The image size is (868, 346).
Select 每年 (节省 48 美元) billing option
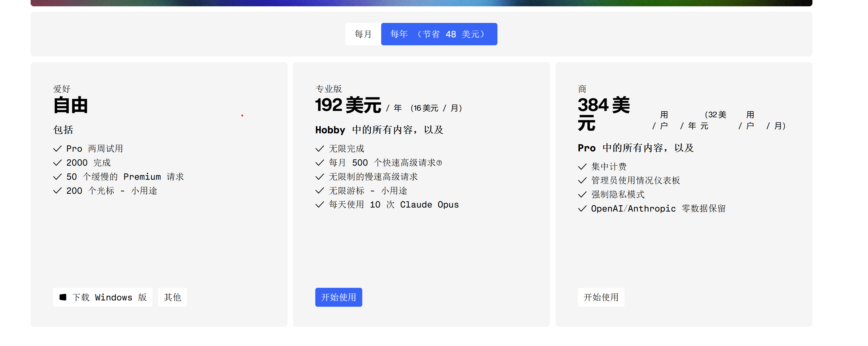click(439, 34)
